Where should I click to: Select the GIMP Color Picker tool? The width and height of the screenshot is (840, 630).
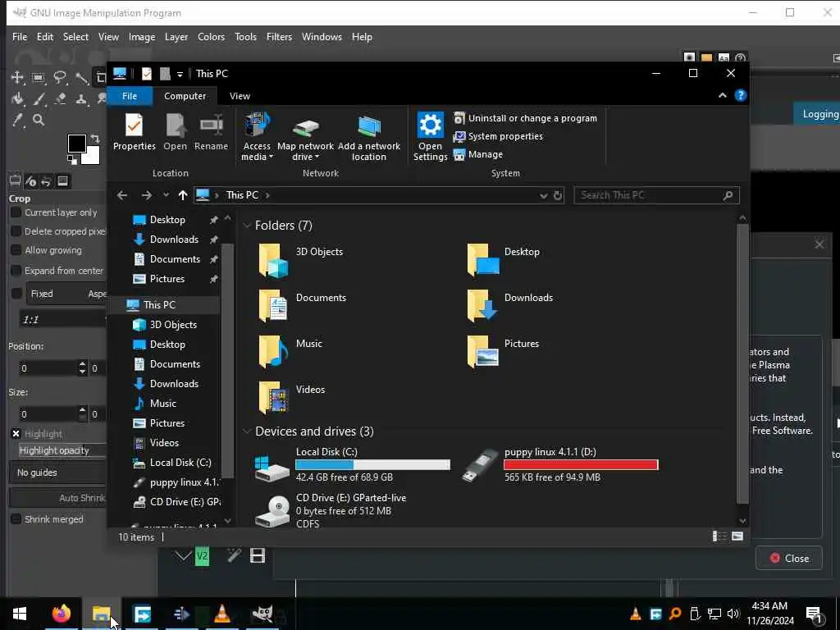[x=17, y=120]
